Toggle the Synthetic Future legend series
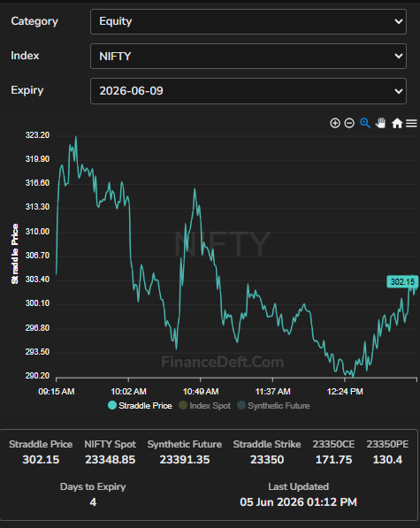 tap(273, 405)
